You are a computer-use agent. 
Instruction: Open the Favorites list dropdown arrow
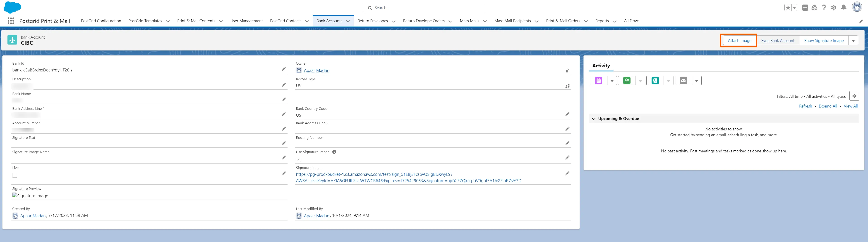(x=795, y=8)
